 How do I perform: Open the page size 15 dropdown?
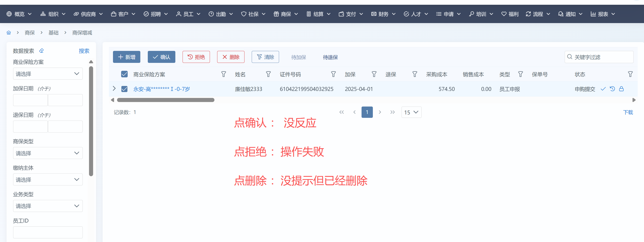(411, 112)
